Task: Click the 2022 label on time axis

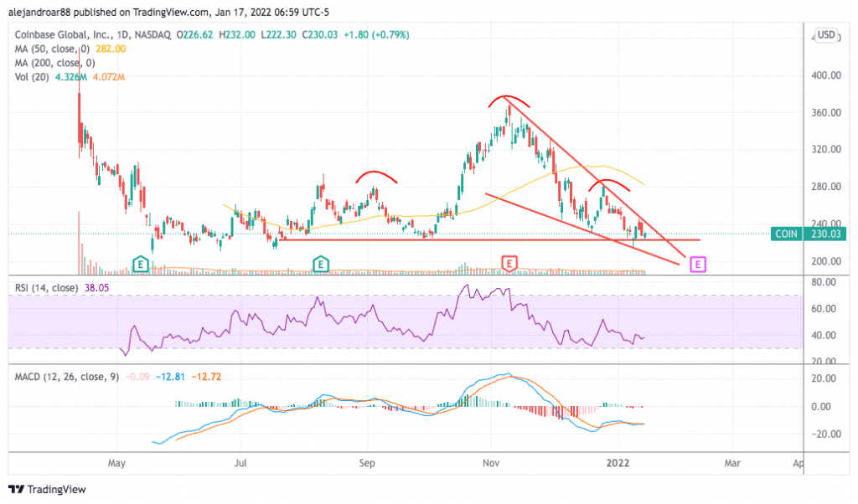Action: pos(618,463)
